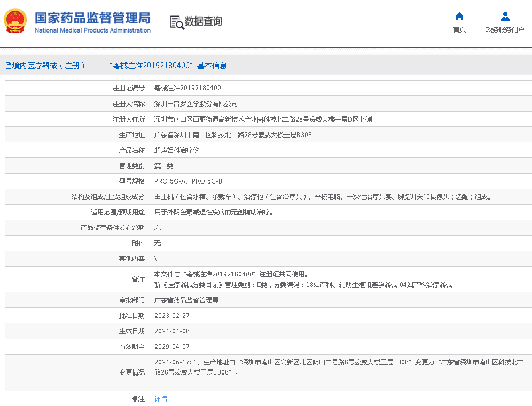Click the 变更情况 row label
Screen dimensions: 532x406
click(131, 372)
